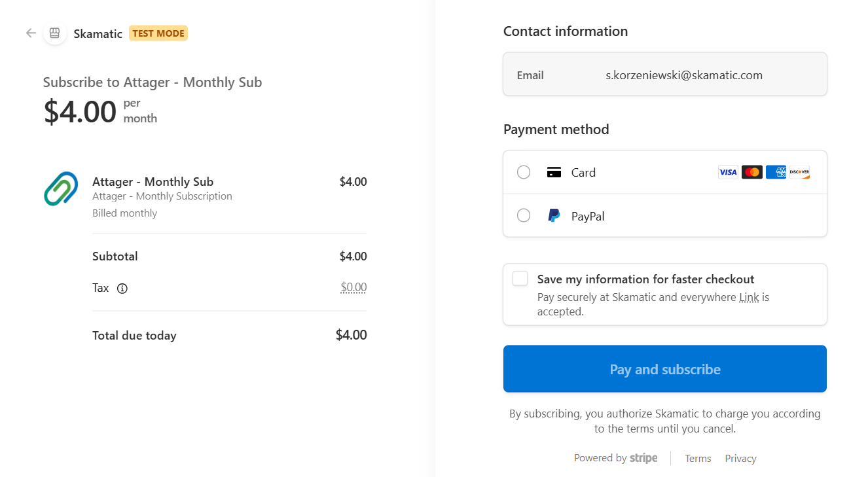Click the Mastercard brand icon
The width and height of the screenshot is (868, 477).
(752, 171)
